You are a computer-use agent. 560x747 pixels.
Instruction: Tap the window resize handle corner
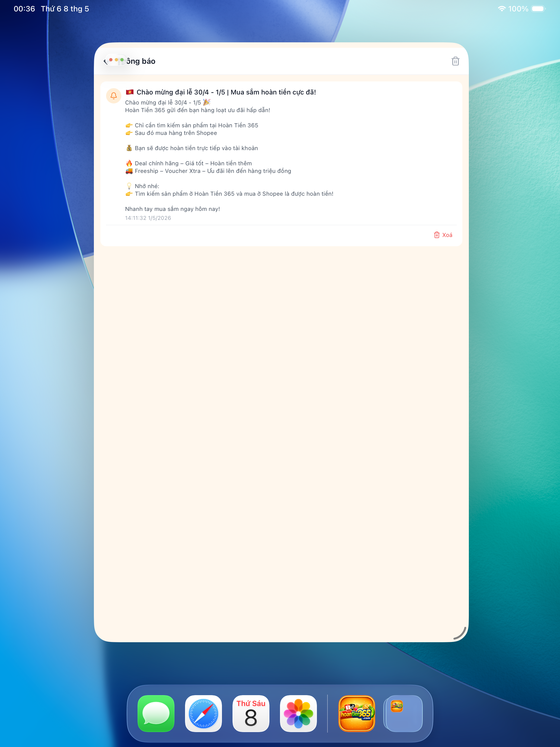[460, 634]
